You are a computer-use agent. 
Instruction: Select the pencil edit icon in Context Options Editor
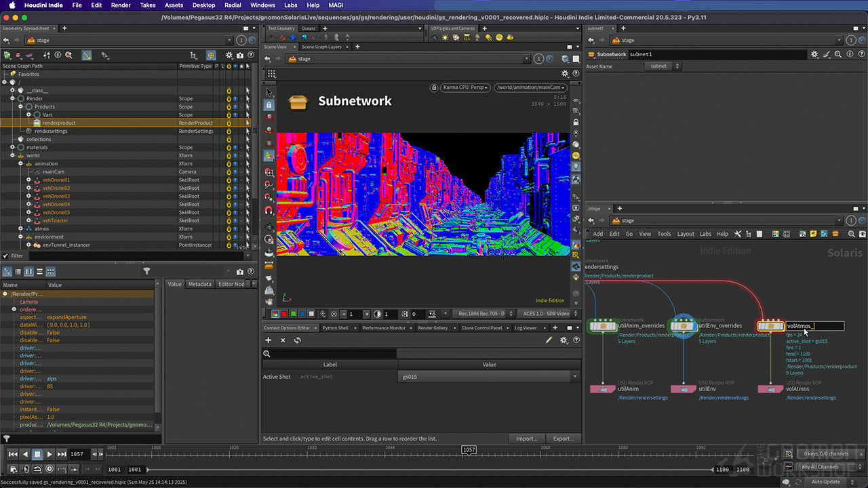549,340
